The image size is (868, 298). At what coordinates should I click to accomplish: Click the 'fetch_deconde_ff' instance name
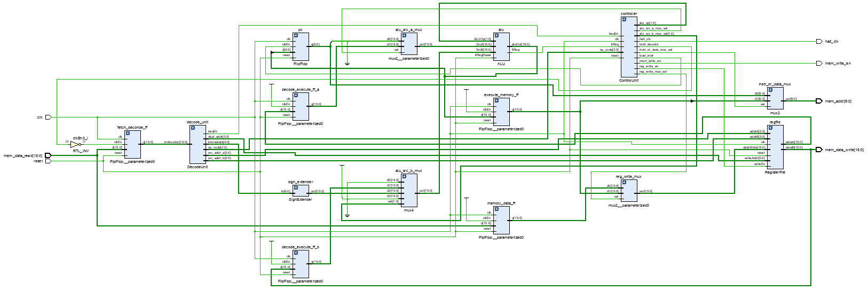[132, 128]
